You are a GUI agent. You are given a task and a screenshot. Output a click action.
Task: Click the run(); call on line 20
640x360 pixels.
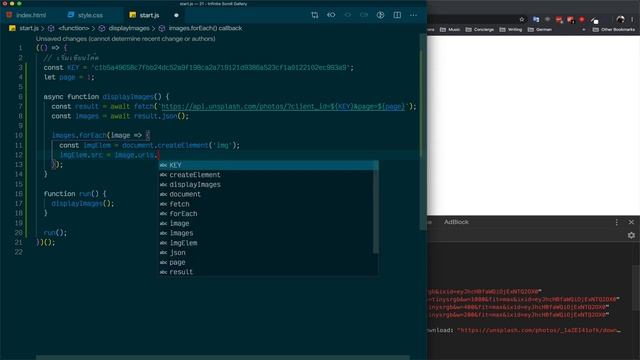pos(55,233)
